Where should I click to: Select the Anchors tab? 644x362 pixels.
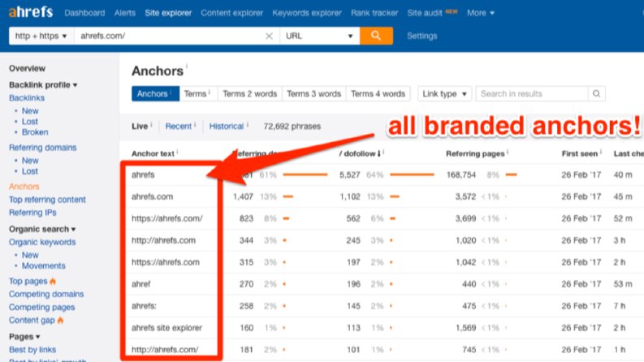(155, 93)
